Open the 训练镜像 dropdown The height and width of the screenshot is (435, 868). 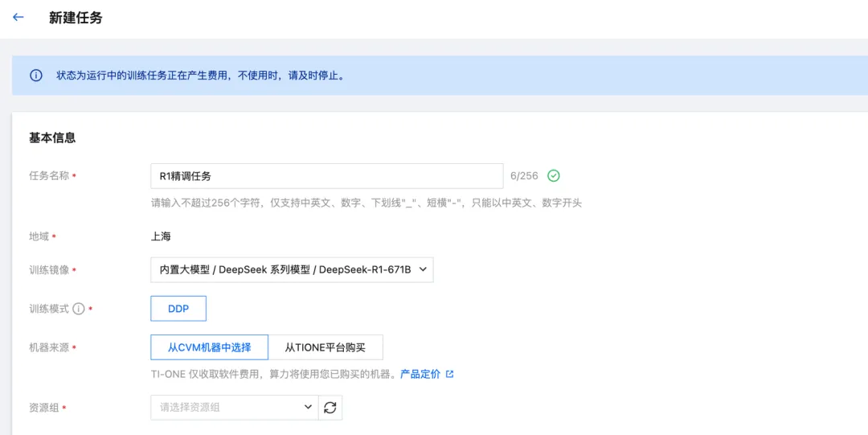pos(292,269)
